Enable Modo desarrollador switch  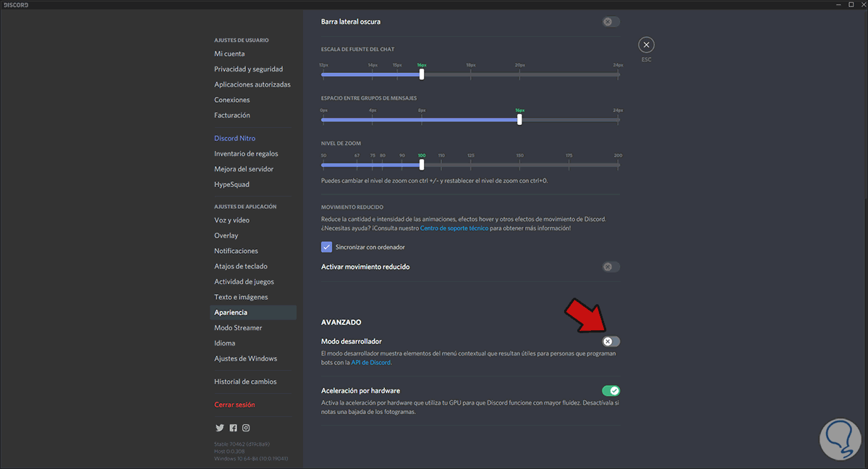[x=610, y=341]
